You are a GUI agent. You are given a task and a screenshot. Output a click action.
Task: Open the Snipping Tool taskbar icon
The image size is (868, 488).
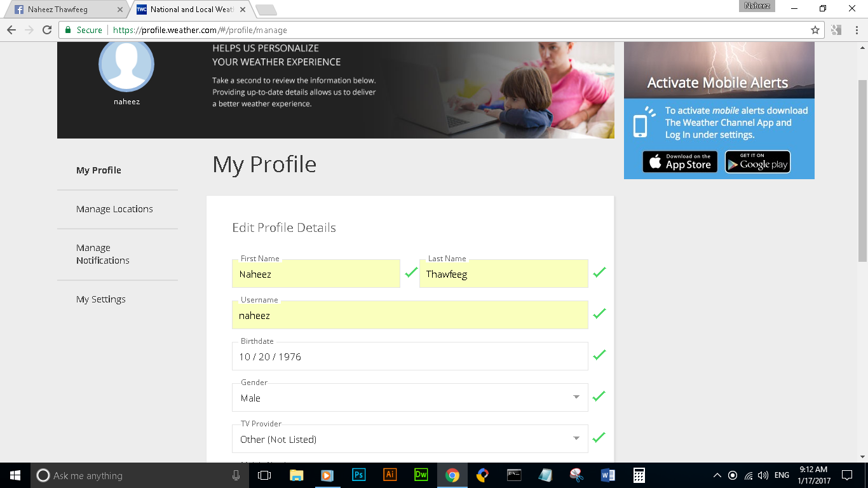click(x=576, y=475)
